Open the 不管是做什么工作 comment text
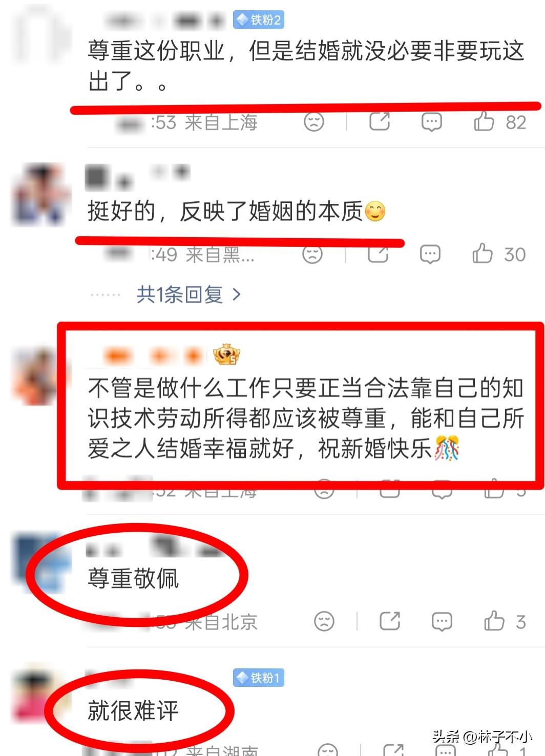 (306, 418)
